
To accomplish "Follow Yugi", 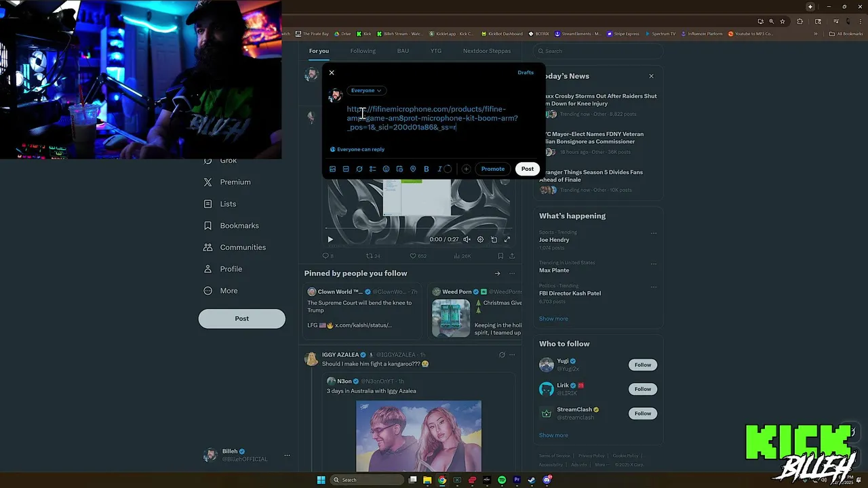I will (643, 365).
